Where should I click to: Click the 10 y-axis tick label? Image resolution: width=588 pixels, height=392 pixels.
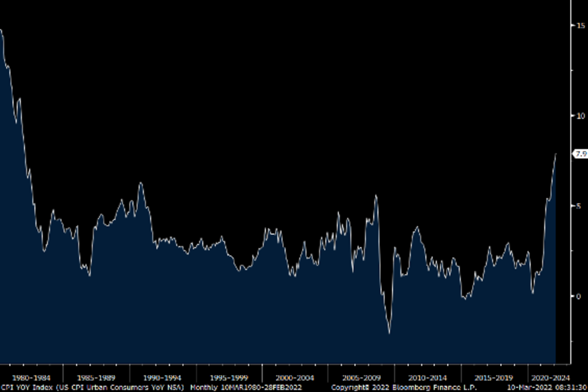[580, 116]
